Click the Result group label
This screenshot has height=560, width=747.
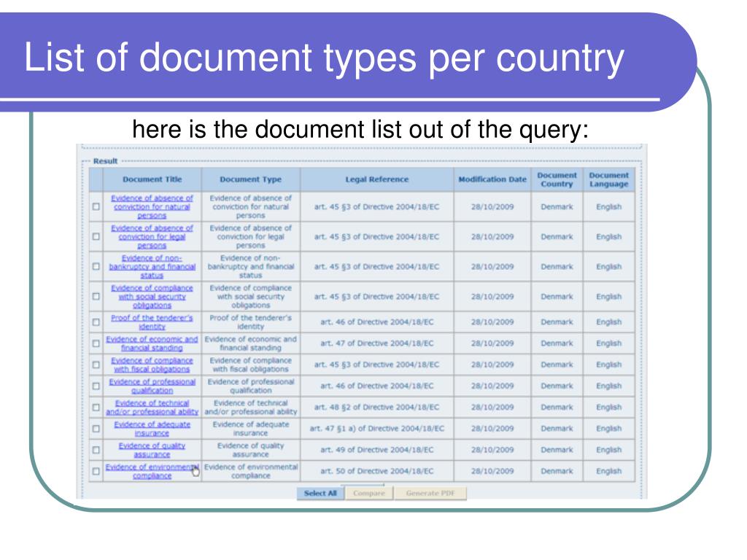pyautogui.click(x=105, y=161)
